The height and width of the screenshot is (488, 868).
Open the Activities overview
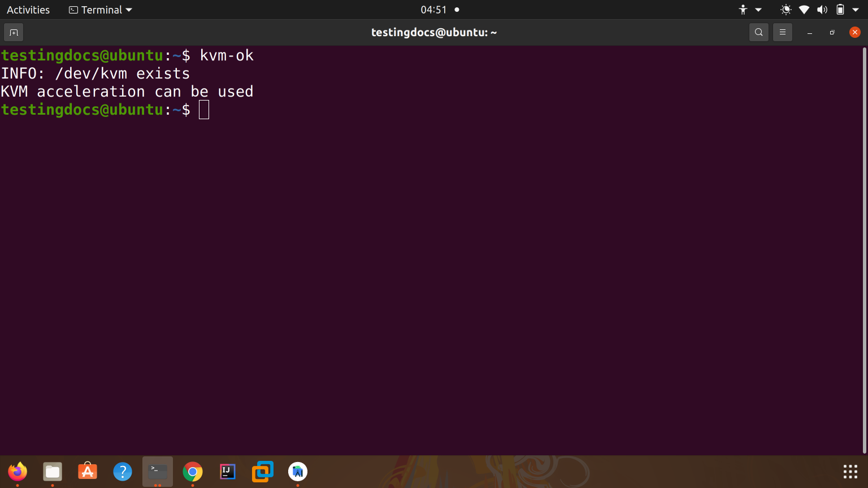click(x=28, y=10)
